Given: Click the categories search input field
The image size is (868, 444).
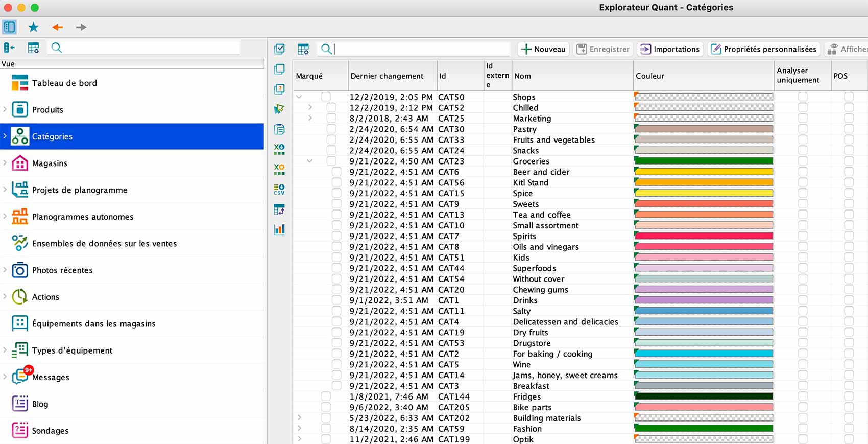Looking at the screenshot, I should click(421, 49).
